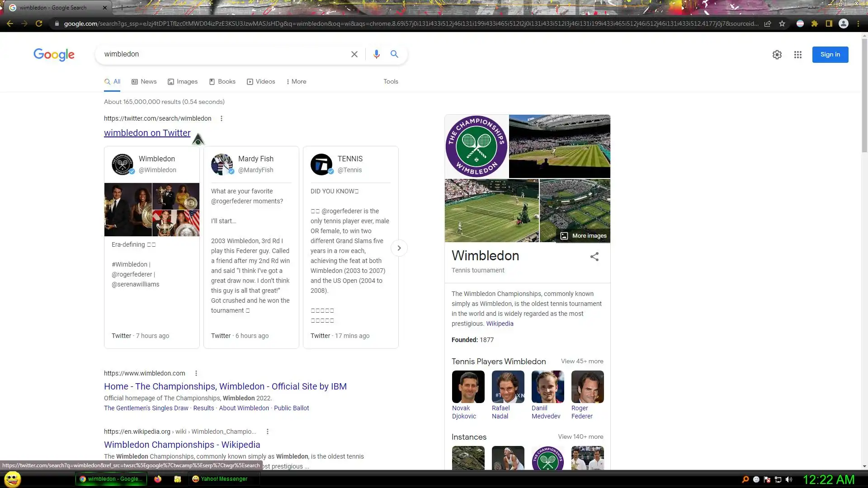Click the blue search magnifier icon
The height and width of the screenshot is (488, 868).
[394, 54]
